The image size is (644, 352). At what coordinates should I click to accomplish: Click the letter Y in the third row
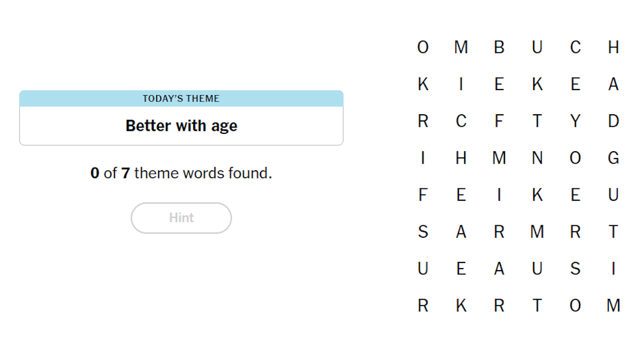point(575,121)
